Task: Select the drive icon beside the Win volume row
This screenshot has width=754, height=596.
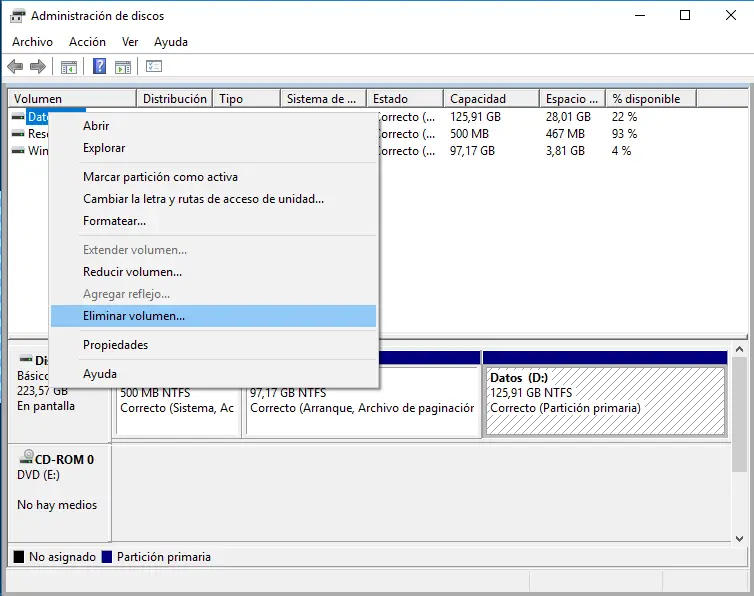Action: 18,151
